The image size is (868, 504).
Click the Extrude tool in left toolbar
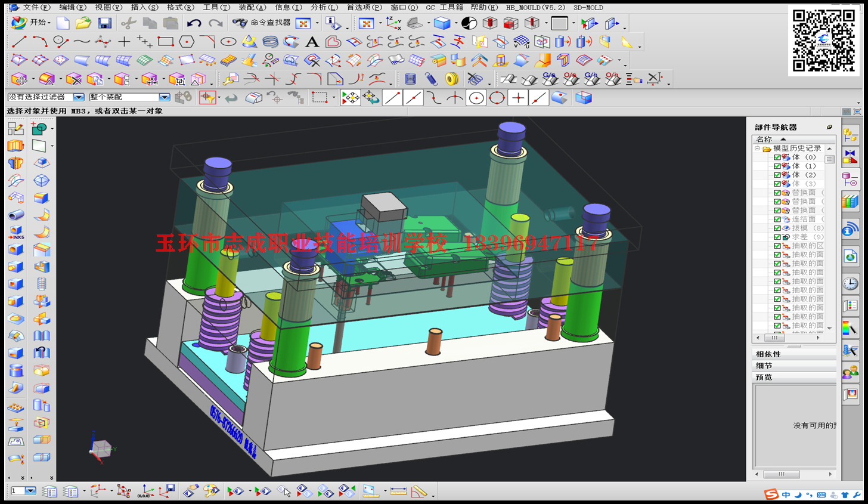pos(16,146)
